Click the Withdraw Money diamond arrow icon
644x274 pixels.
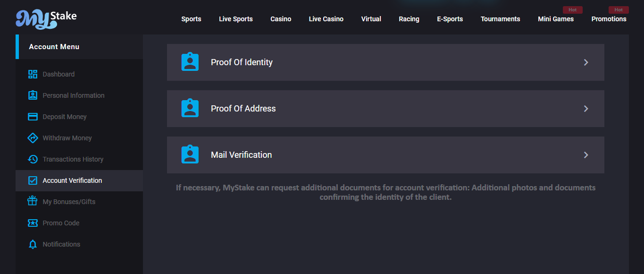click(x=33, y=138)
